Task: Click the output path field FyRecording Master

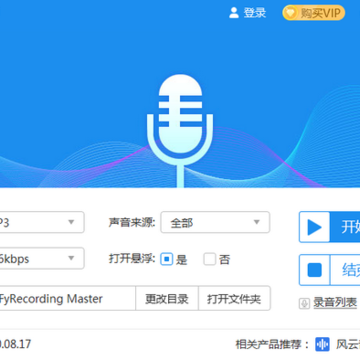Action: [68, 298]
